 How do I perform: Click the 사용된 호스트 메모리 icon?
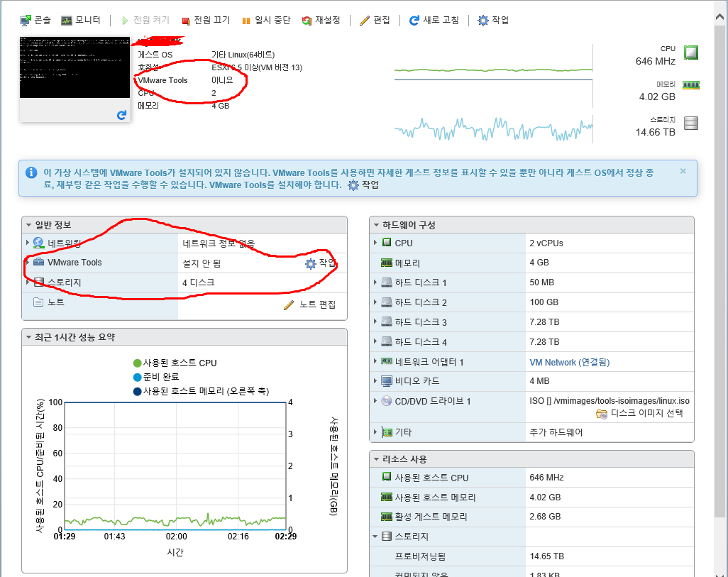tap(387, 497)
